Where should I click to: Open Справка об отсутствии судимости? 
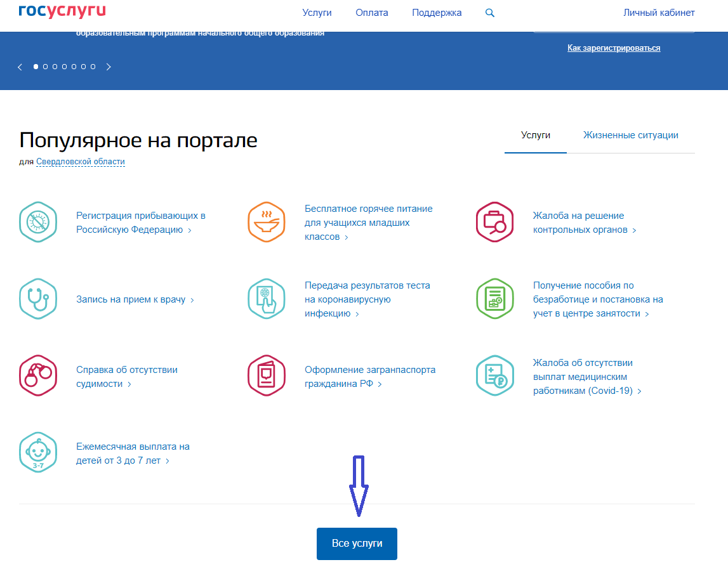pyautogui.click(x=127, y=376)
